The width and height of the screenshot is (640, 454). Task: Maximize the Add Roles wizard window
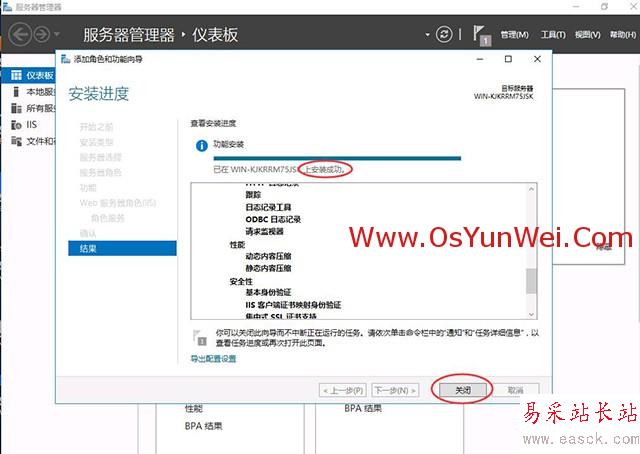click(x=508, y=59)
